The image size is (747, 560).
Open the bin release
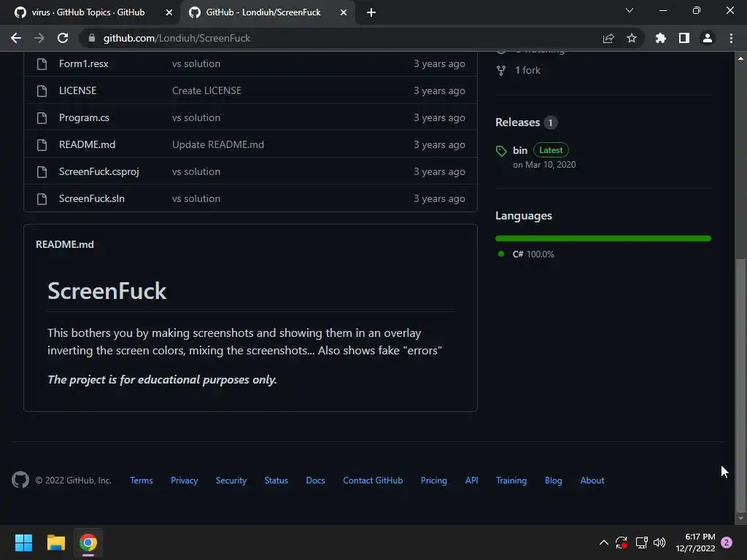click(519, 150)
